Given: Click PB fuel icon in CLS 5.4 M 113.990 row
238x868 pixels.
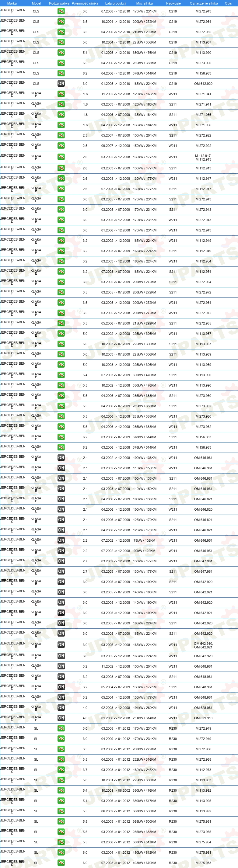Looking at the screenshot, I should [x=61, y=53].
